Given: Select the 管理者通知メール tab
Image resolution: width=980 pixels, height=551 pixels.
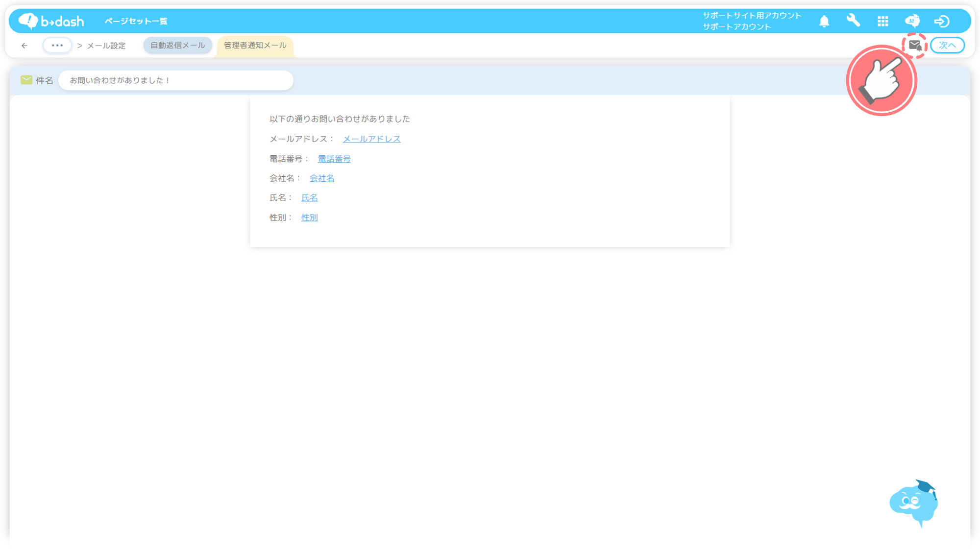Looking at the screenshot, I should (255, 46).
